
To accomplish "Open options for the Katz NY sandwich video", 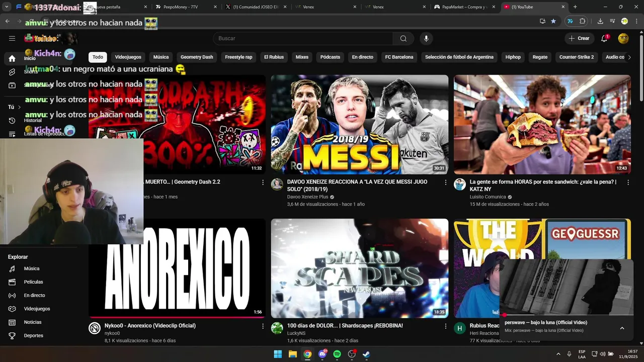I will (628, 183).
